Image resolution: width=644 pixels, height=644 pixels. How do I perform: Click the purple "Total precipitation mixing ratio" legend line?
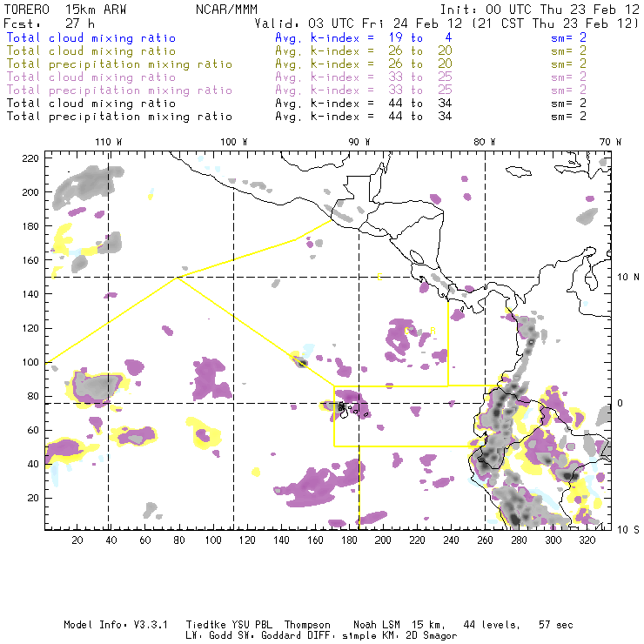click(x=119, y=91)
